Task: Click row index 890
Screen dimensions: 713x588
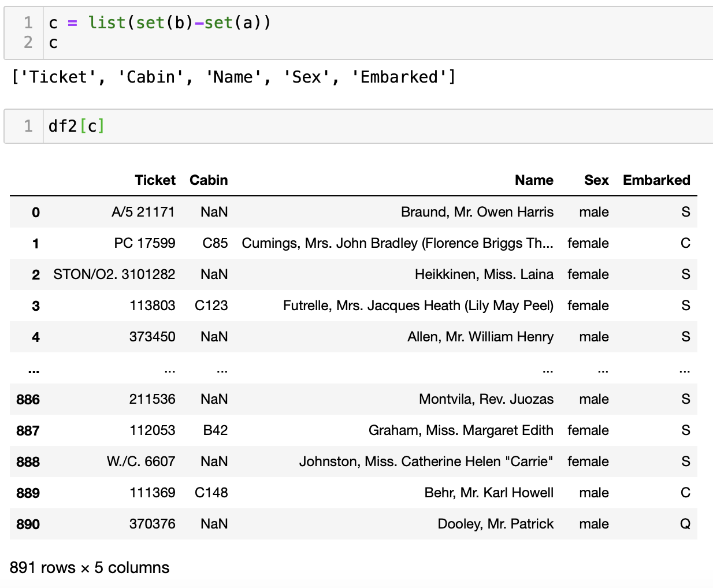Action: (x=28, y=524)
